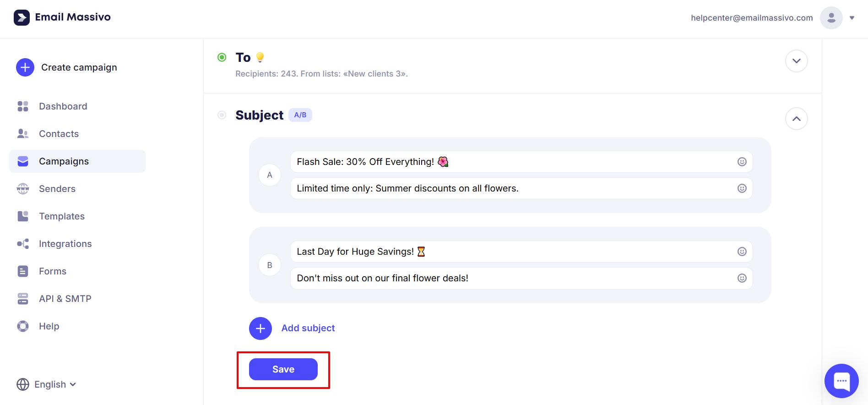Focus the 'Flash Sale: 30% Off Everything!' field
The height and width of the screenshot is (405, 868).
click(x=504, y=162)
